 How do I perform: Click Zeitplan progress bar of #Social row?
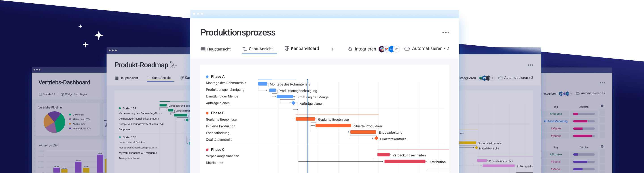pyautogui.click(x=584, y=162)
